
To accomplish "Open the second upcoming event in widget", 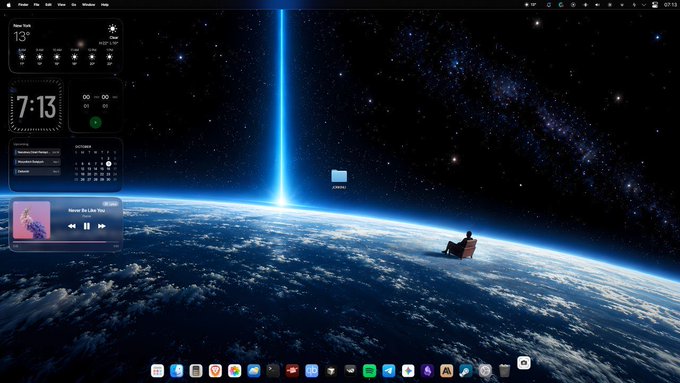I will pos(37,162).
